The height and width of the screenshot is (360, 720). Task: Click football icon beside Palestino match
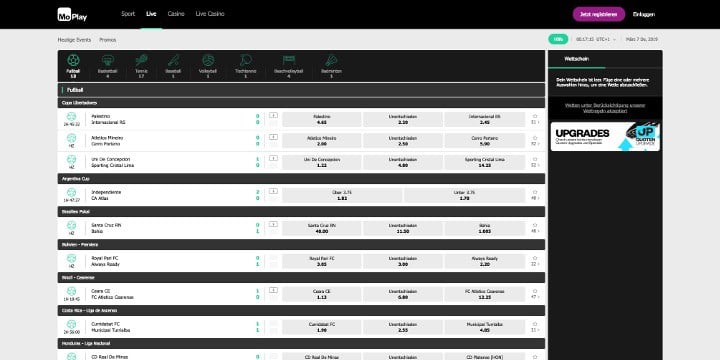pos(71,117)
